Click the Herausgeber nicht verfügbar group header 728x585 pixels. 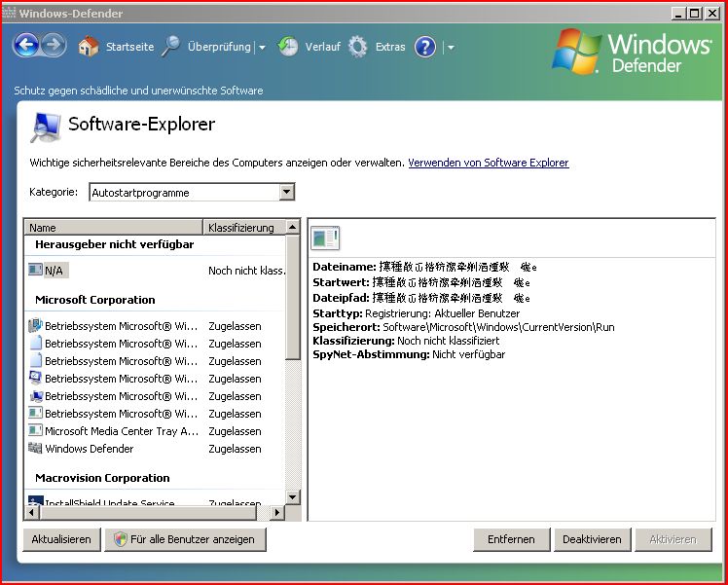click(x=114, y=244)
